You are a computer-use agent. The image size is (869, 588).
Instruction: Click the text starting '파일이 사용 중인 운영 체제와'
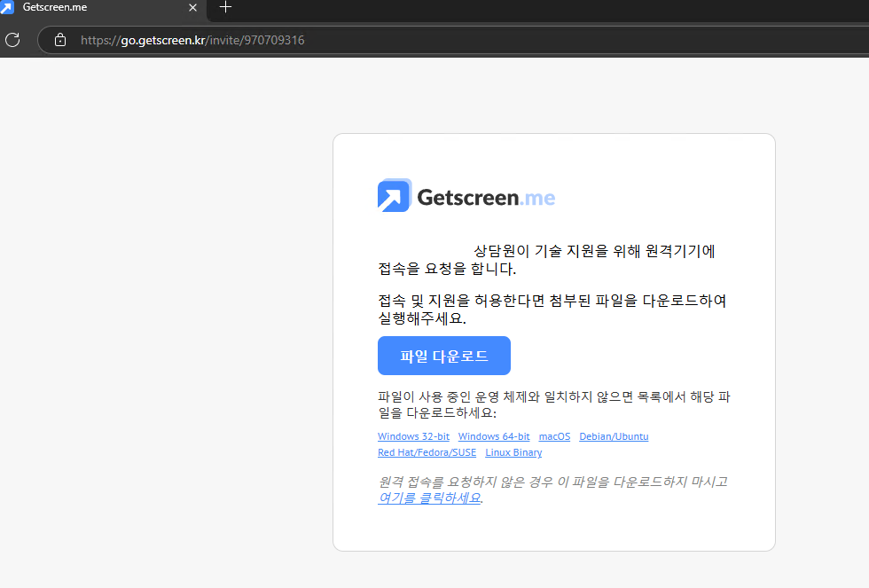[554, 404]
